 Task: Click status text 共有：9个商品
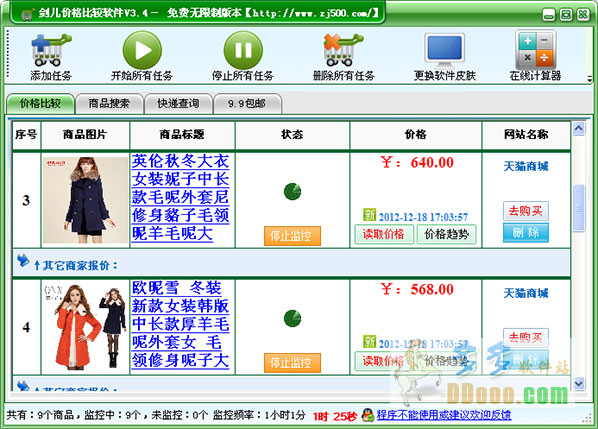(x=40, y=415)
